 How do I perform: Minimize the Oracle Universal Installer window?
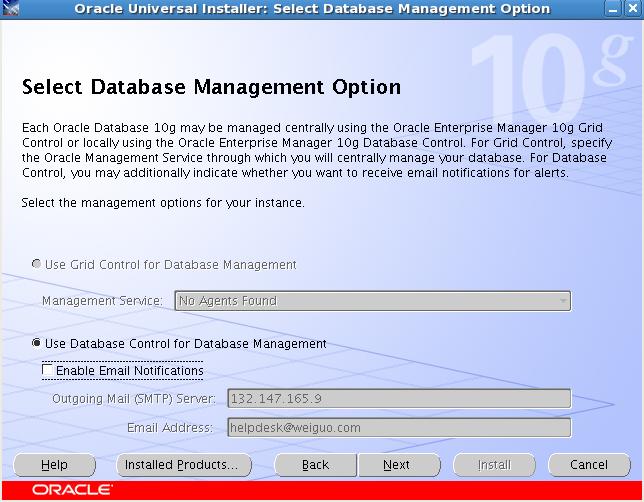point(613,9)
